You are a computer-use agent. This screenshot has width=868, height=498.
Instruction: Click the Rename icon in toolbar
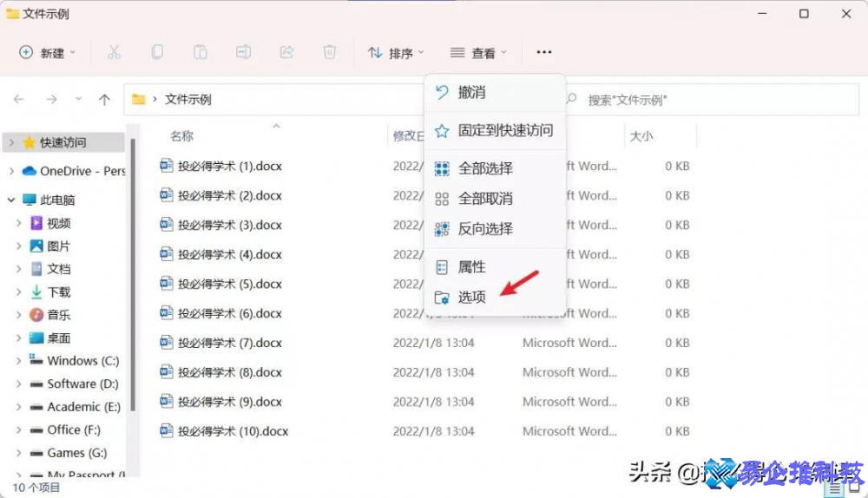click(x=244, y=53)
